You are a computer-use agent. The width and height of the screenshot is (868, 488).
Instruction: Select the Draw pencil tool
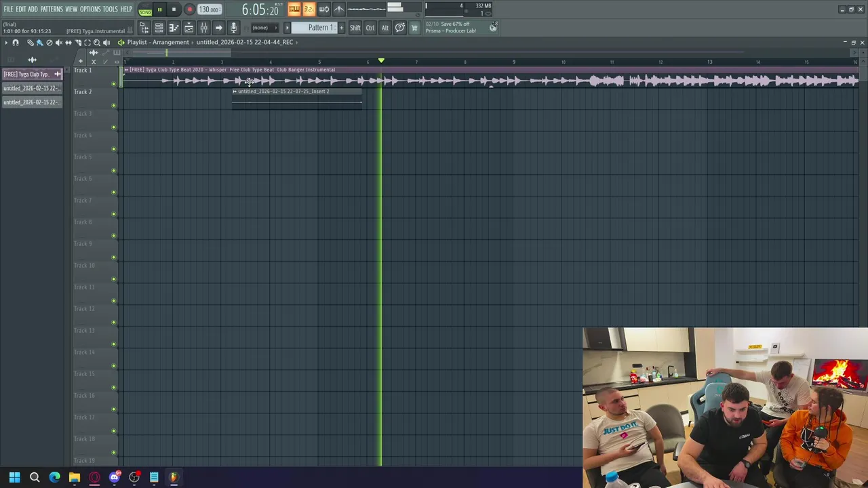30,43
